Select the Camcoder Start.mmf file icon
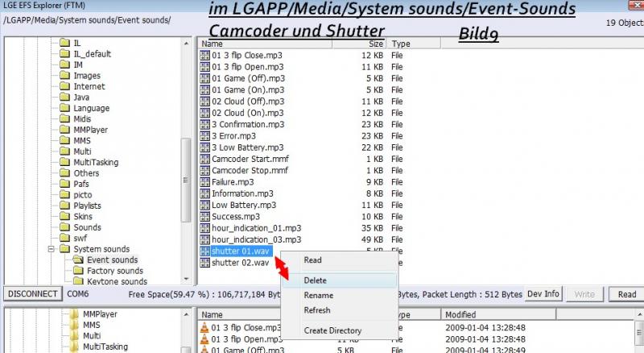 tap(205, 160)
